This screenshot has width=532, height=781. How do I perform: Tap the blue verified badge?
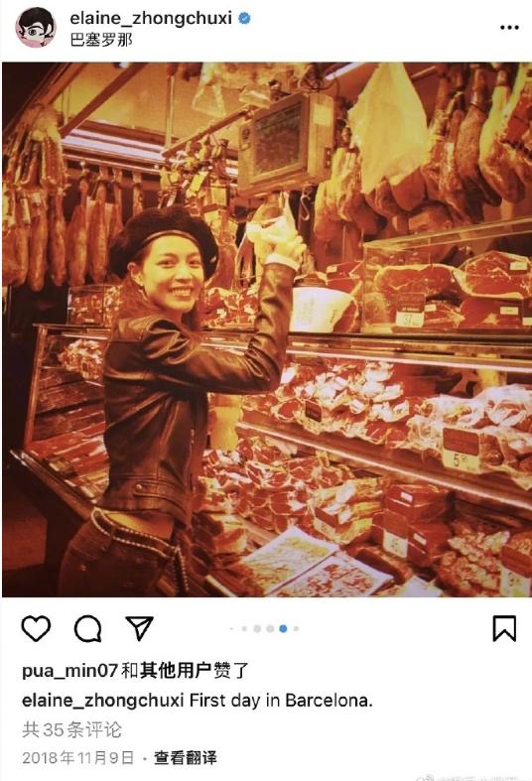244,19
